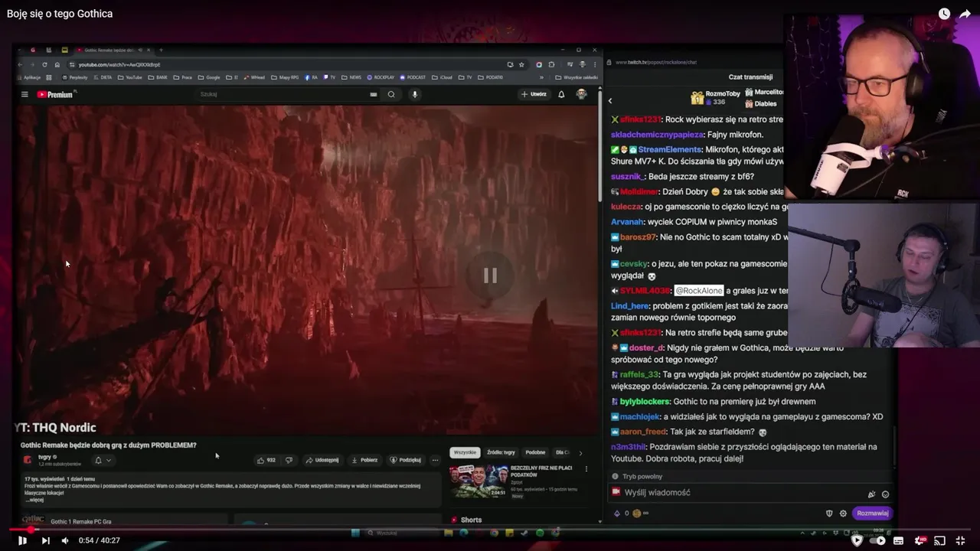Image resolution: width=980 pixels, height=551 pixels.
Task: Click the red progress bar scrubber
Action: [x=31, y=529]
